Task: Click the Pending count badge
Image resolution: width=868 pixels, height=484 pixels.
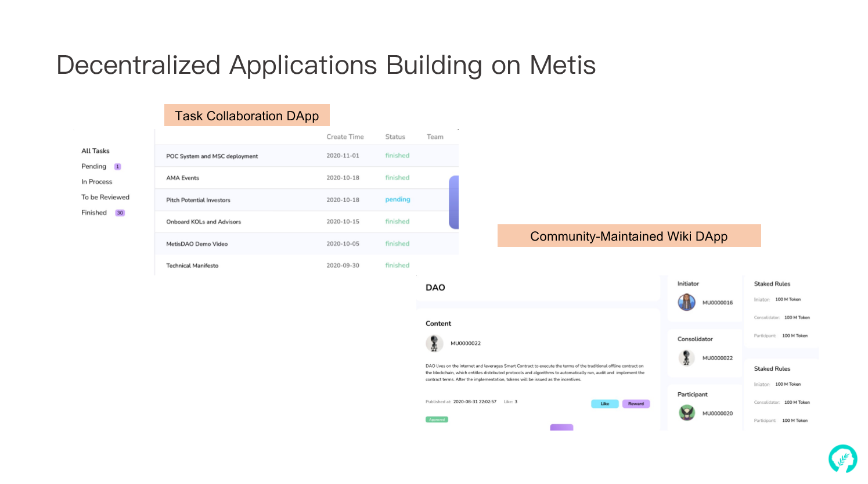Action: [x=117, y=167]
